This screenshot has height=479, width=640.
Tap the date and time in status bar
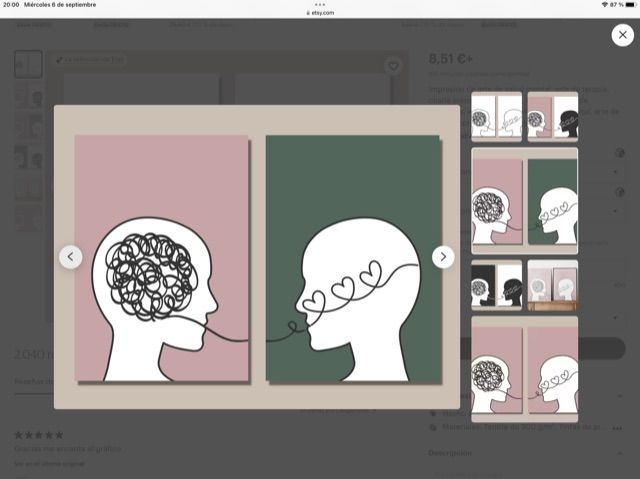point(50,5)
